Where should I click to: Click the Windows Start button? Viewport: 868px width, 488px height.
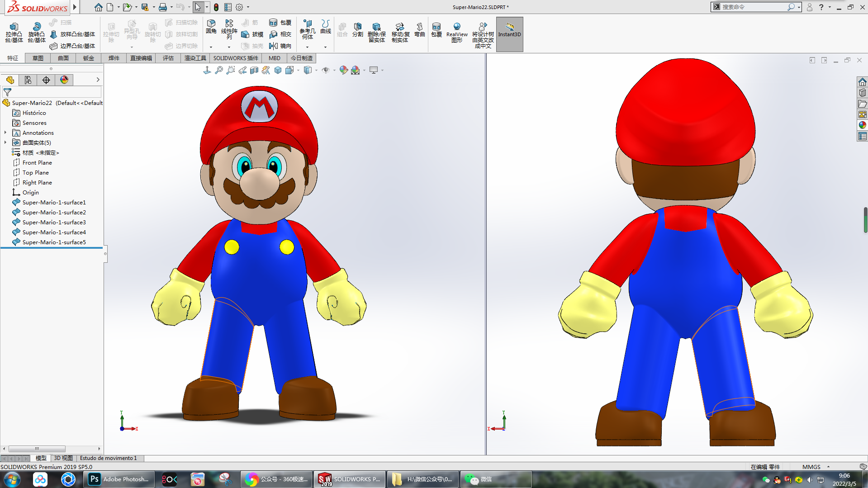coord(12,479)
